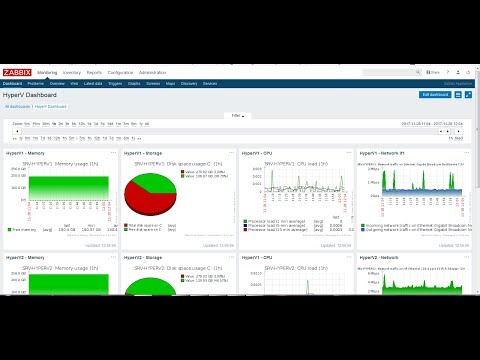This screenshot has width=480, height=360.
Task: Open the Configuration menu
Action: point(120,72)
